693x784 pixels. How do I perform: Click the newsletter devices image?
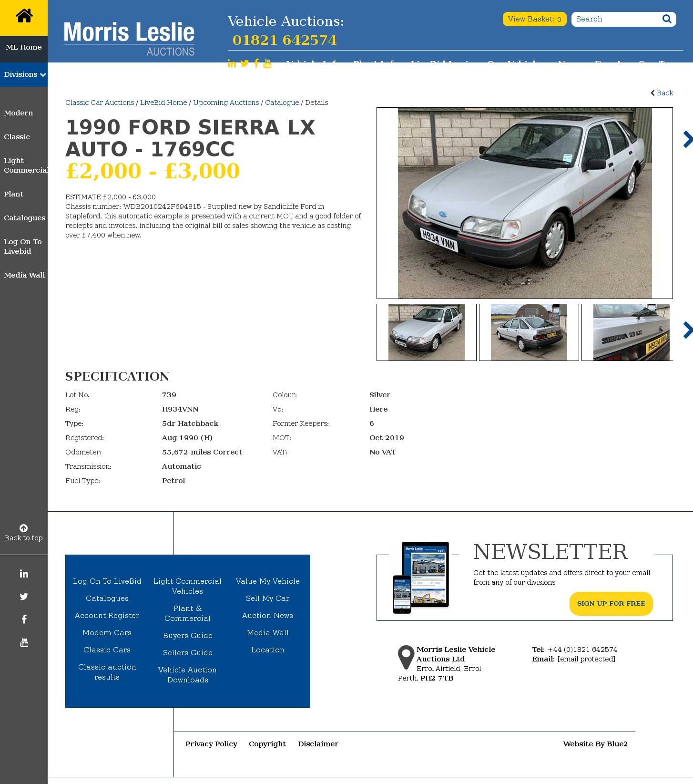point(421,578)
